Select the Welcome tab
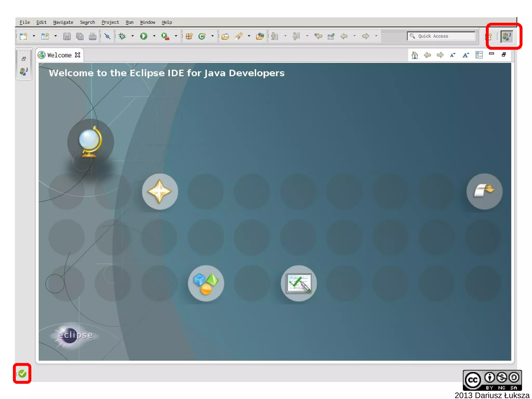Screen dimensions: 532x399 click(x=59, y=55)
